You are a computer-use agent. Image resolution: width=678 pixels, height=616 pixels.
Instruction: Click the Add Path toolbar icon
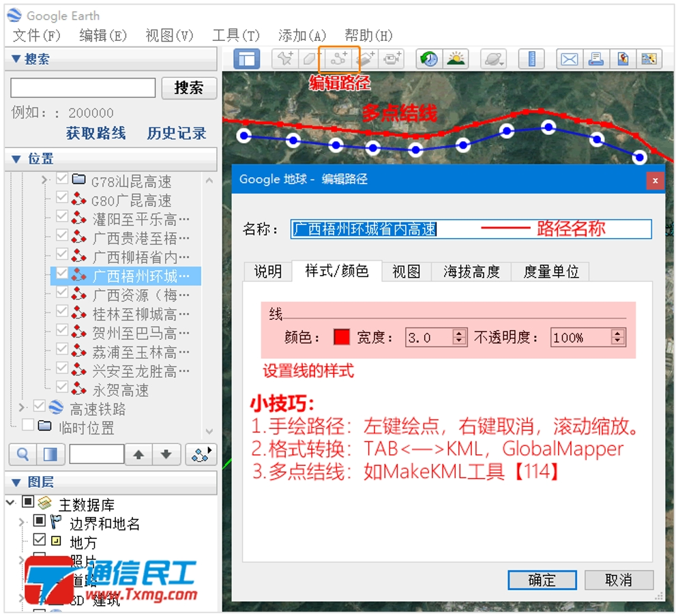tap(338, 59)
